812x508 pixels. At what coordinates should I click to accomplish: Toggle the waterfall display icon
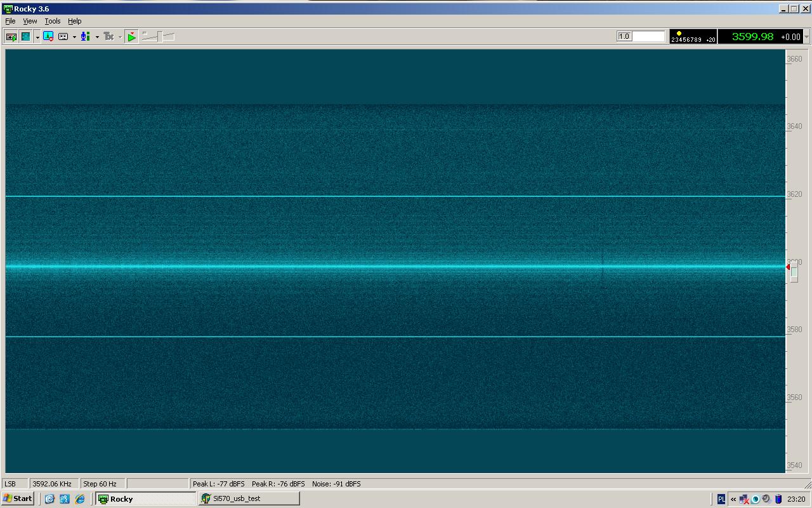25,37
